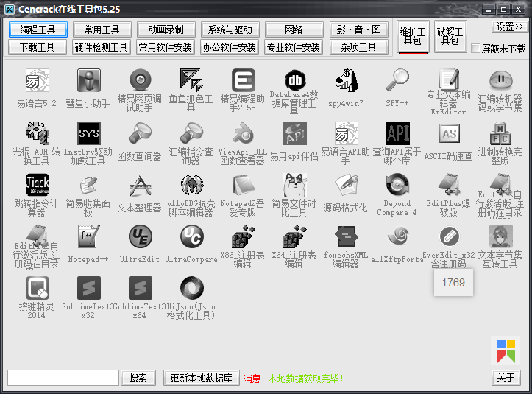
Task: Open 汇编指令查询器 icon
Action: point(192,133)
